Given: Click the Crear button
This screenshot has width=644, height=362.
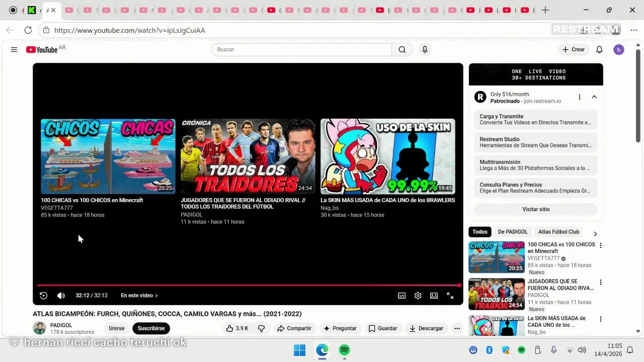Looking at the screenshot, I should pyautogui.click(x=574, y=49).
